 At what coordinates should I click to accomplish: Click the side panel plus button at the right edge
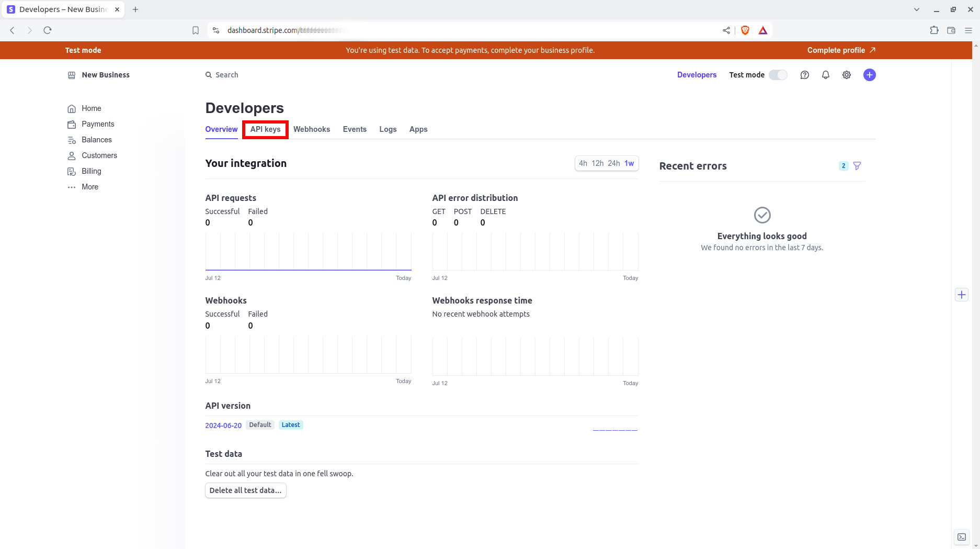point(961,295)
